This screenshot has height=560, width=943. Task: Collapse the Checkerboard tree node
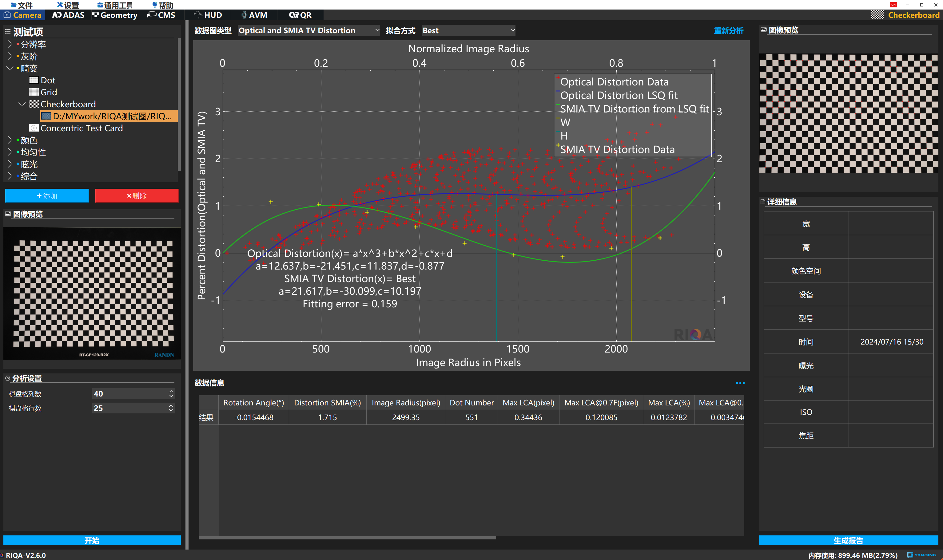[x=22, y=104]
